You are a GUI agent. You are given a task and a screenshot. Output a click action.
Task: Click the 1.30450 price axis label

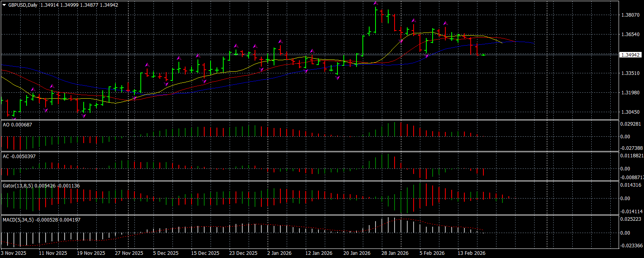(x=630, y=112)
